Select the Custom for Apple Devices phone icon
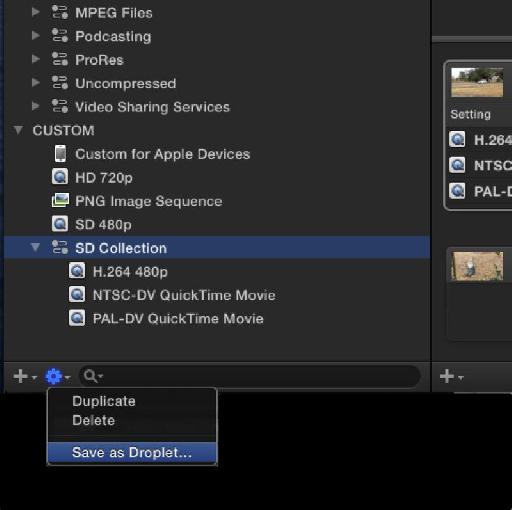512x510 pixels. [x=60, y=154]
